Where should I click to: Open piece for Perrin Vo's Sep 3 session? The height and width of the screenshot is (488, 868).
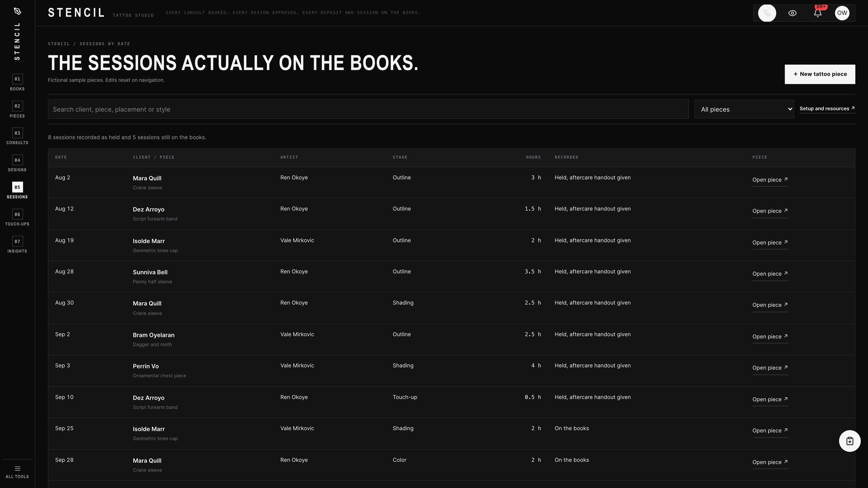pos(770,368)
